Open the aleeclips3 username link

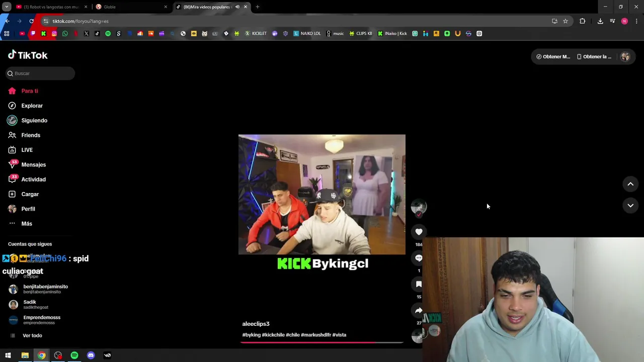pyautogui.click(x=256, y=324)
